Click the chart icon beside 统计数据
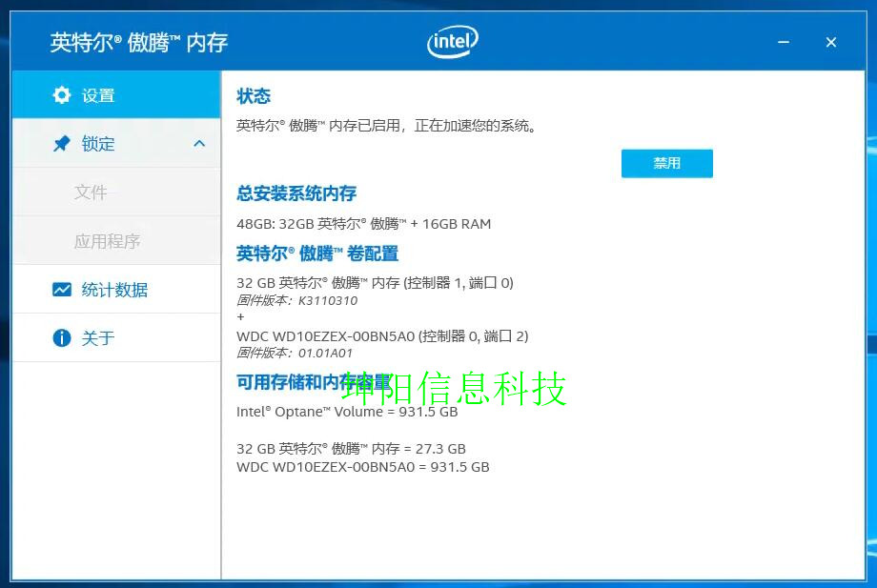 (62, 290)
